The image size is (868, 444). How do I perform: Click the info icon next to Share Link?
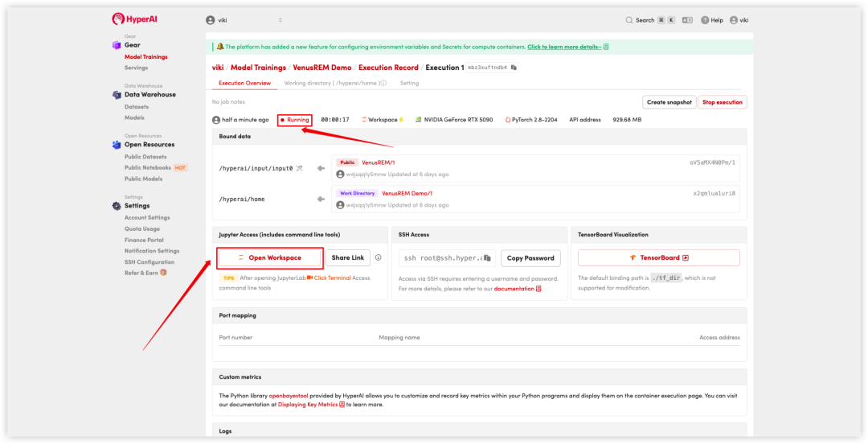click(378, 257)
